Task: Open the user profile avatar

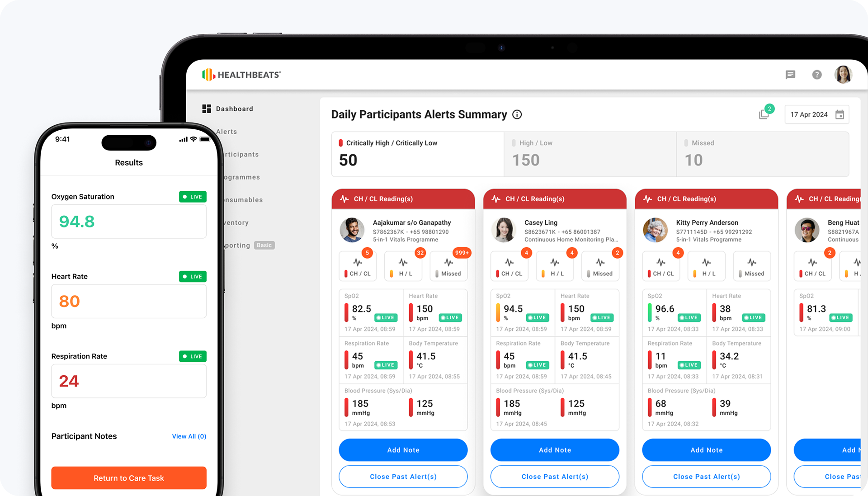Action: pos(843,75)
